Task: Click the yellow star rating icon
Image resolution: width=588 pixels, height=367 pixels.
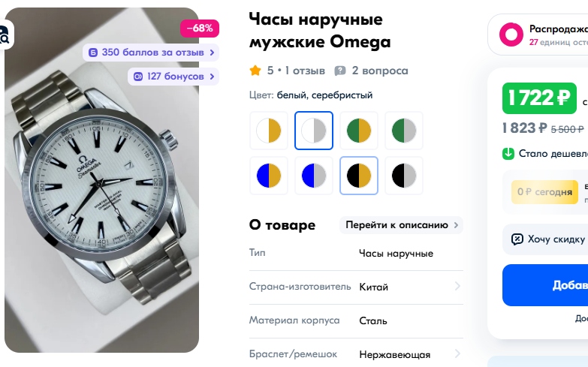Action: coord(255,71)
